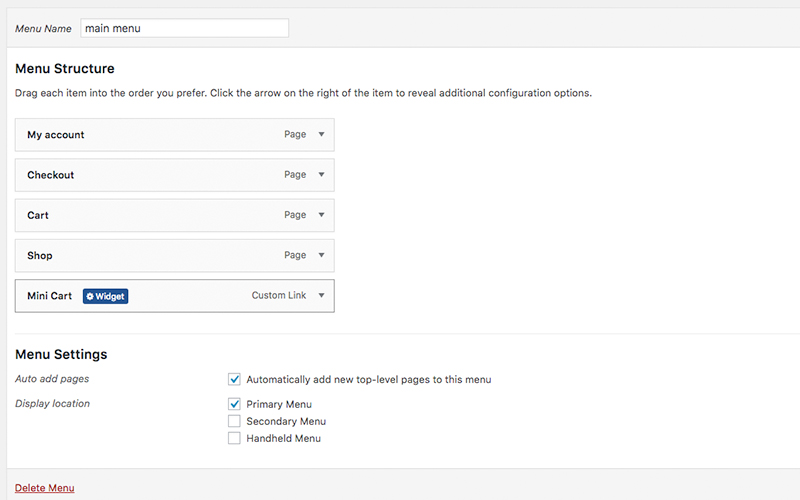Click the Menu Settings heading

(61, 354)
